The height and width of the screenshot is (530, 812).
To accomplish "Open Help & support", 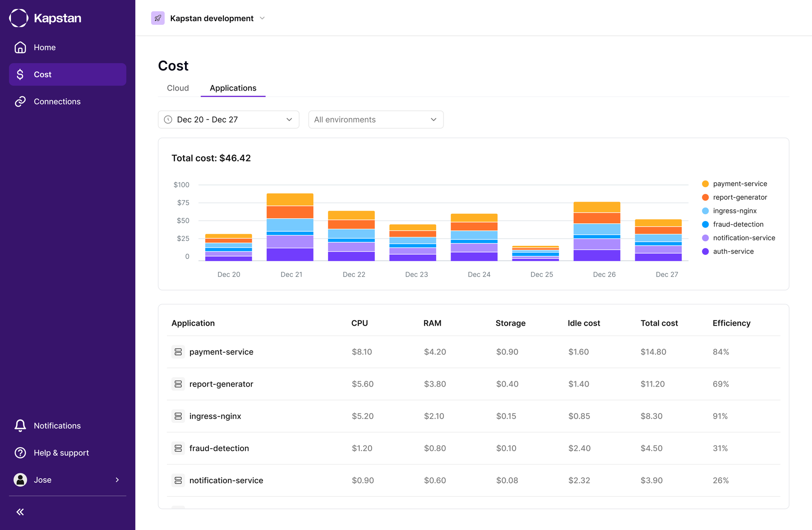I will click(68, 453).
